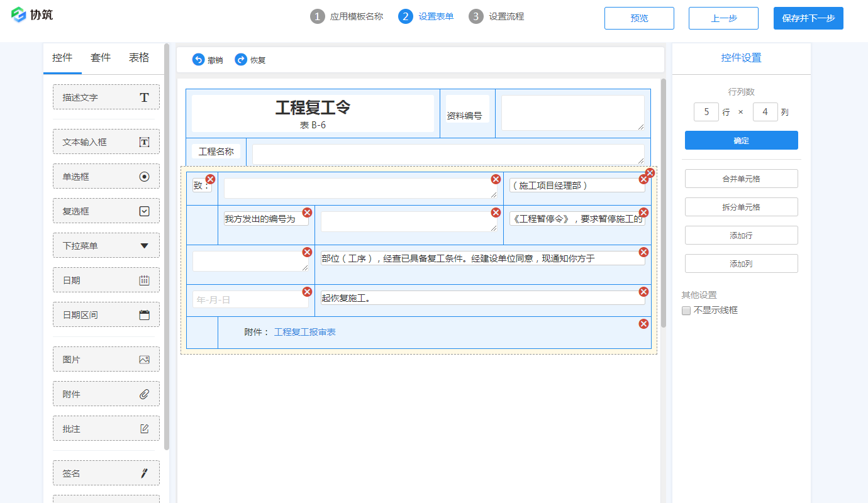The height and width of the screenshot is (503, 868).
Task: Enable the 不显示线框 checkbox
Action: (x=686, y=311)
